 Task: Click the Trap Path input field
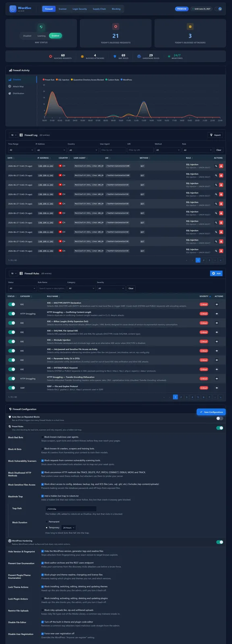71,509
